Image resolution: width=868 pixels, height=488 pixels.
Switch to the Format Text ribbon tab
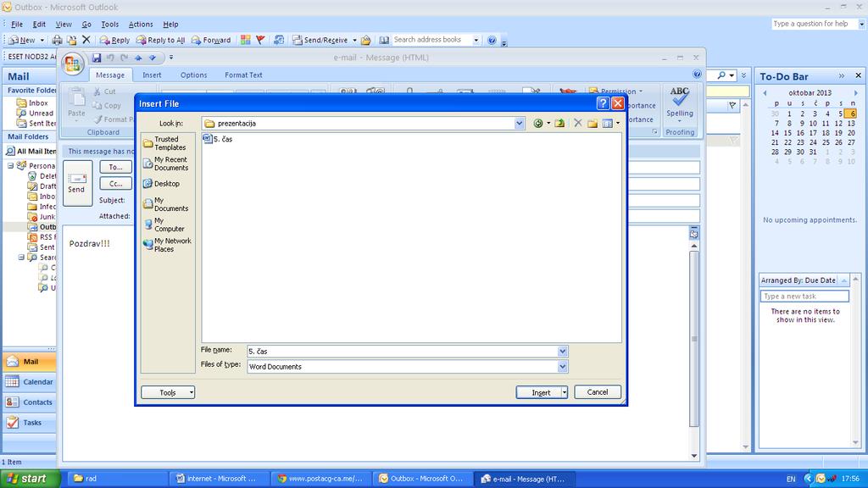pyautogui.click(x=243, y=75)
